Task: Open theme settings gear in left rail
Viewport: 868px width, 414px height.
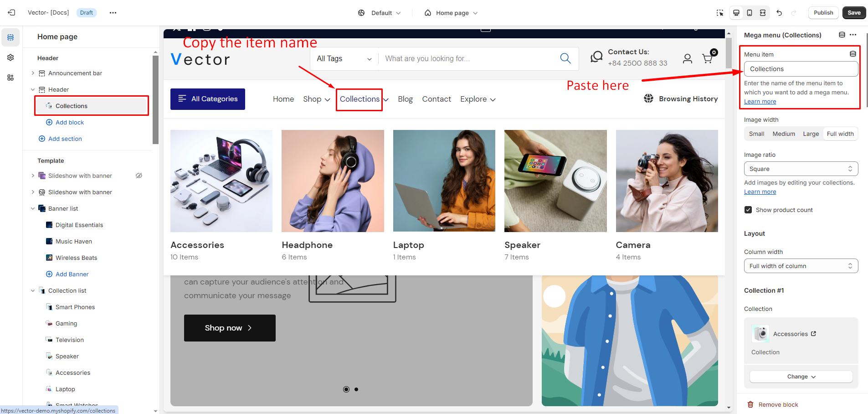Action: (x=10, y=57)
